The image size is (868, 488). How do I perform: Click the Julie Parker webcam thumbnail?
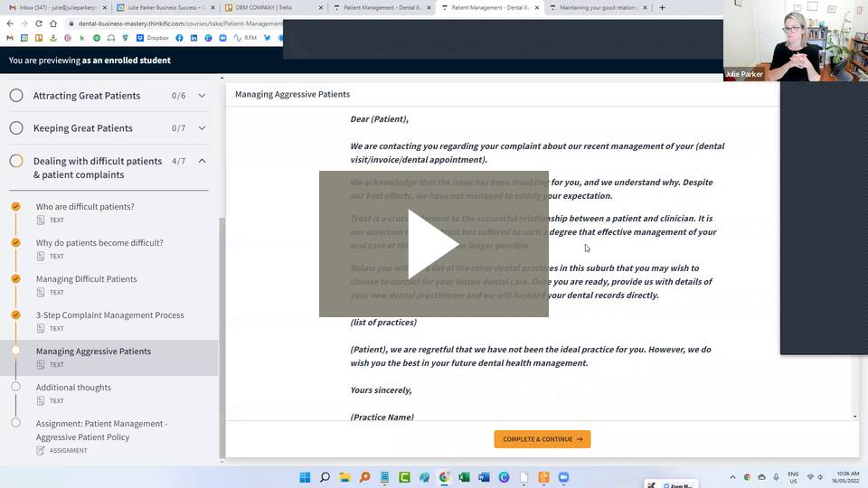(796, 41)
